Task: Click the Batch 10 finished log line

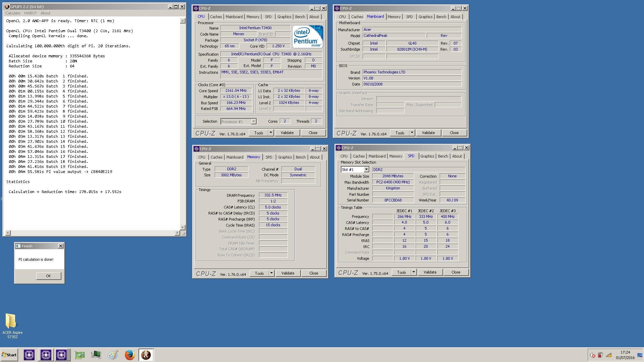Action: click(x=48, y=121)
